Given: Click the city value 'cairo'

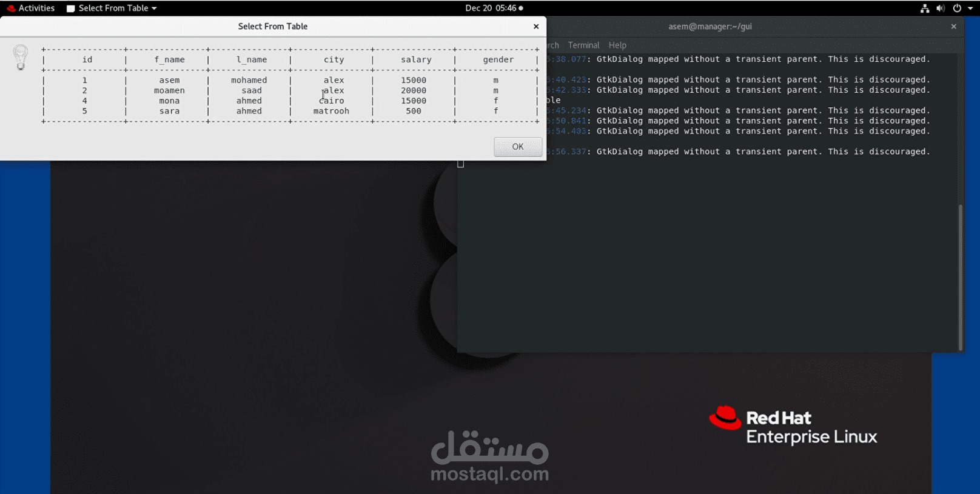Looking at the screenshot, I should coord(331,101).
